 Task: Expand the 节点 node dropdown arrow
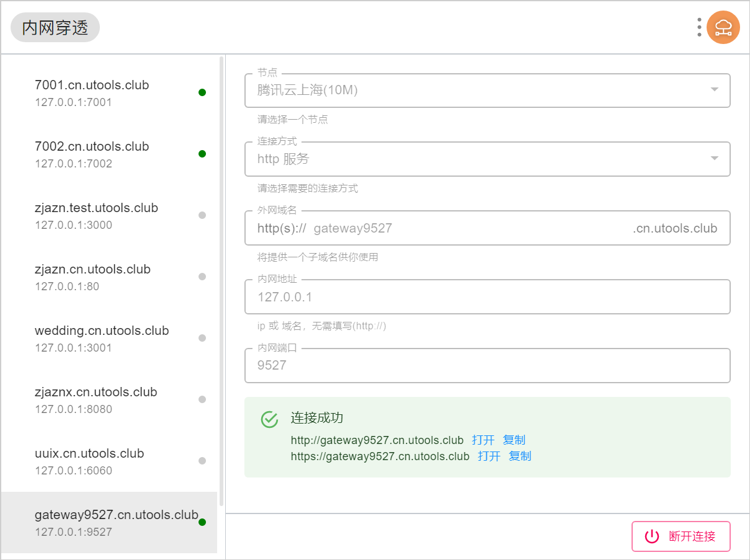pyautogui.click(x=714, y=90)
